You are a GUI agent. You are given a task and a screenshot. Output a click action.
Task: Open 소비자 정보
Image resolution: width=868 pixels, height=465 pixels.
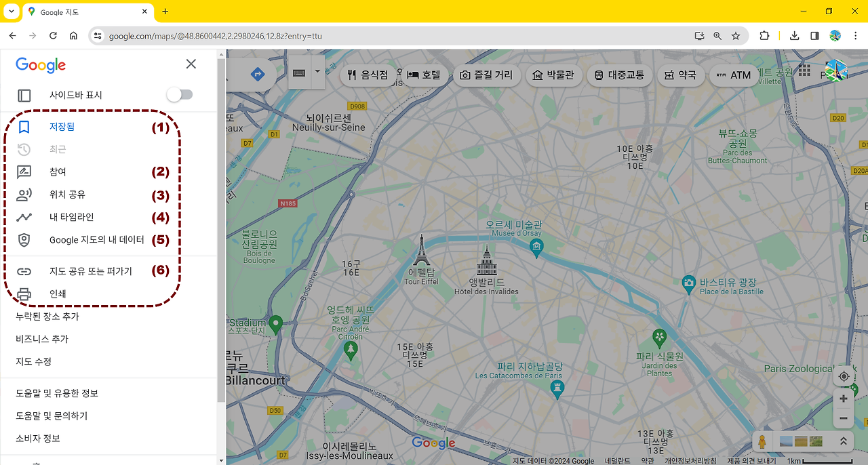pyautogui.click(x=38, y=439)
